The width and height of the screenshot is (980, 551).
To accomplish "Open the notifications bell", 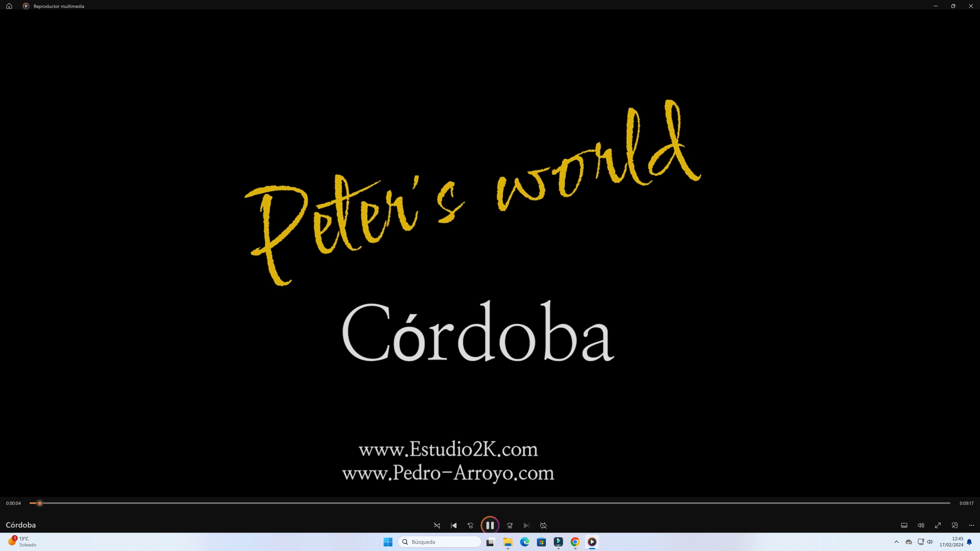I will coord(969,542).
